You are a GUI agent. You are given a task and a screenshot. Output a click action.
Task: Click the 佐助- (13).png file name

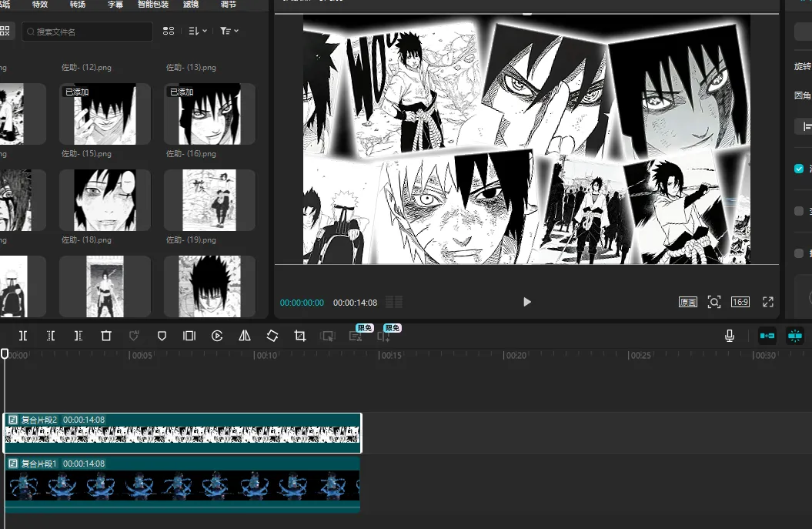pos(191,67)
